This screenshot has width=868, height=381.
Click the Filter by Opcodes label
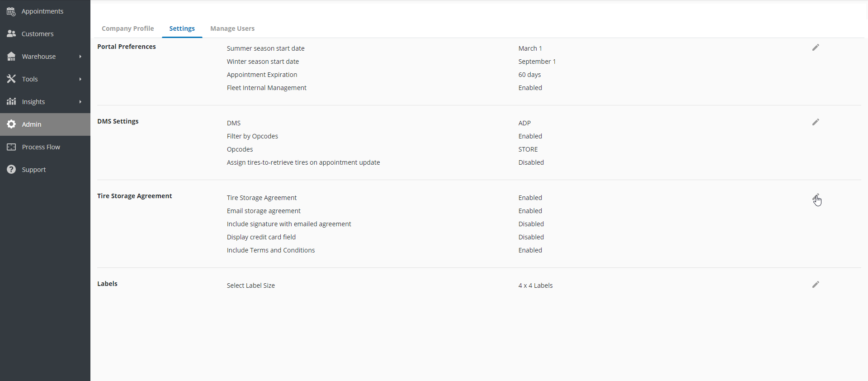click(x=252, y=136)
